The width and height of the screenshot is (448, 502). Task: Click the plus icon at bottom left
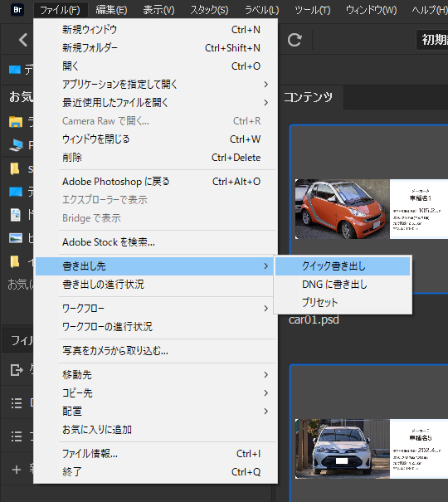(17, 470)
